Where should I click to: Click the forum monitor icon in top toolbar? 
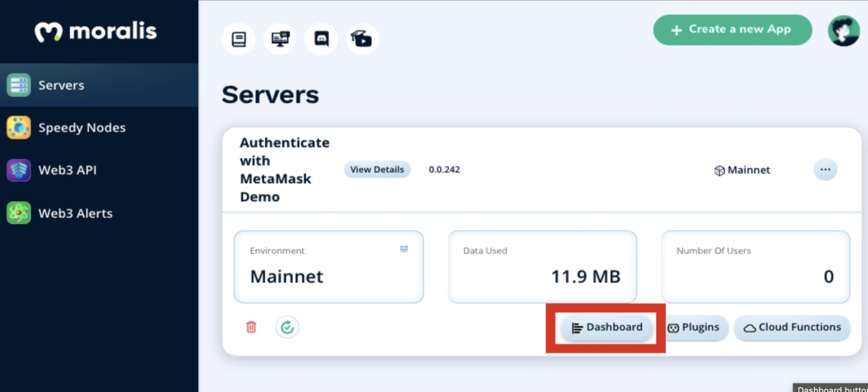pyautogui.click(x=279, y=39)
